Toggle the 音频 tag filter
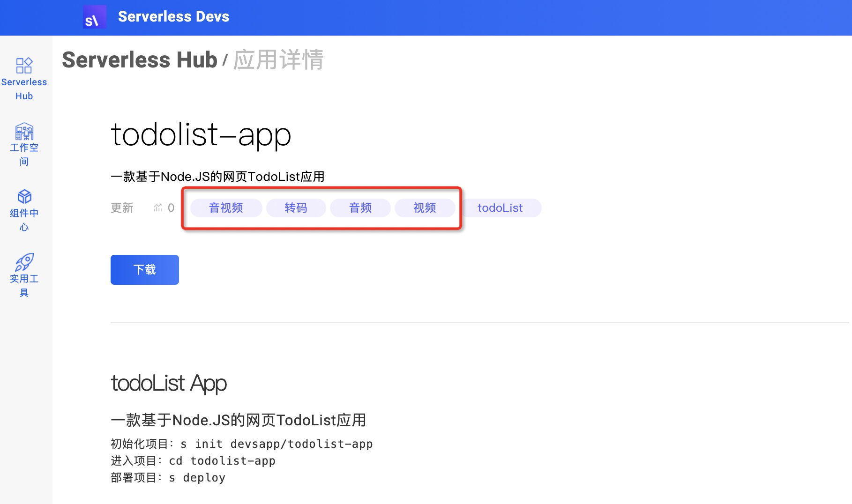The image size is (852, 504). 360,208
